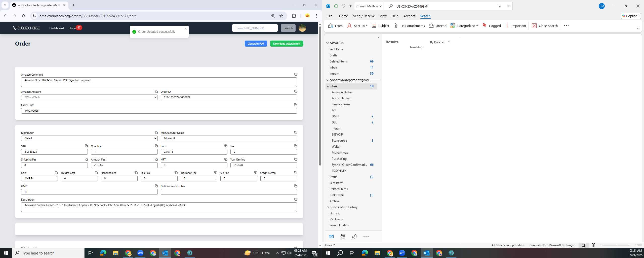This screenshot has width=644, height=258.
Task: Open the Sent To filter dropdown
Action: [x=357, y=26]
